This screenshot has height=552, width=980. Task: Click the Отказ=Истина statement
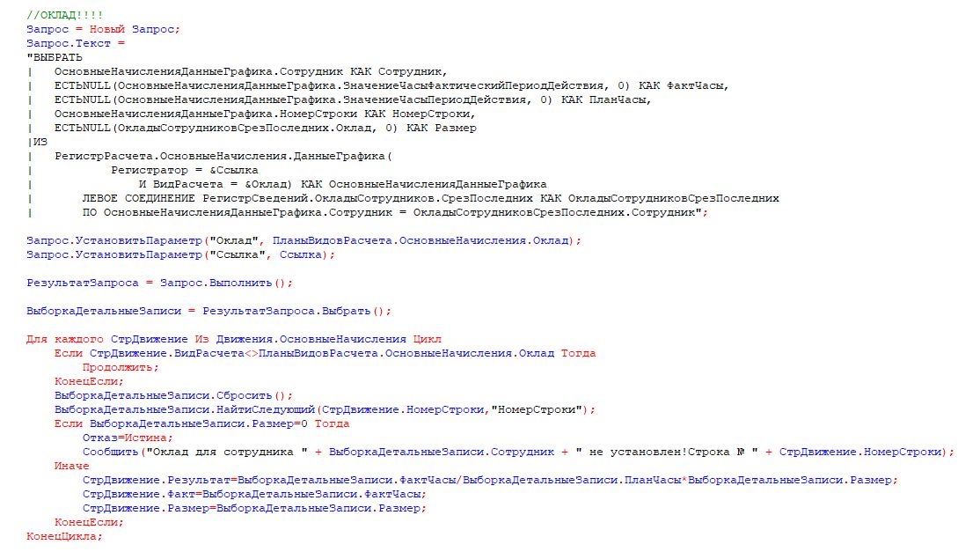(128, 438)
